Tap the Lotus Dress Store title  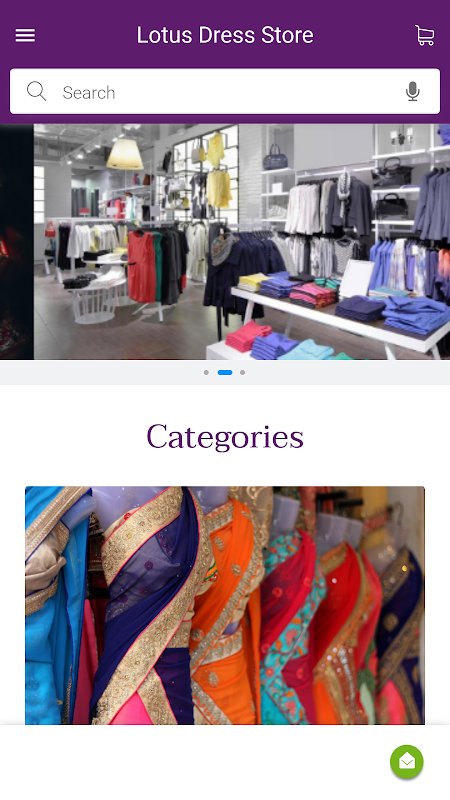coord(225,35)
